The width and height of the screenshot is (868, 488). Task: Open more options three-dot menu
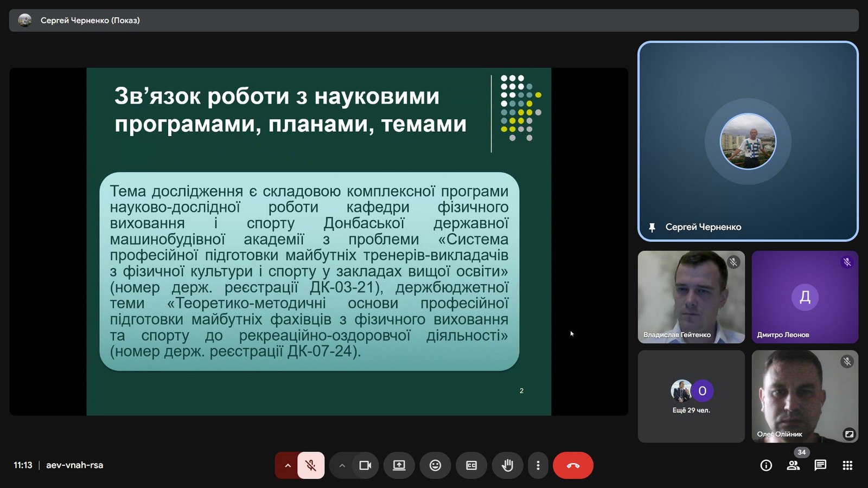(538, 465)
